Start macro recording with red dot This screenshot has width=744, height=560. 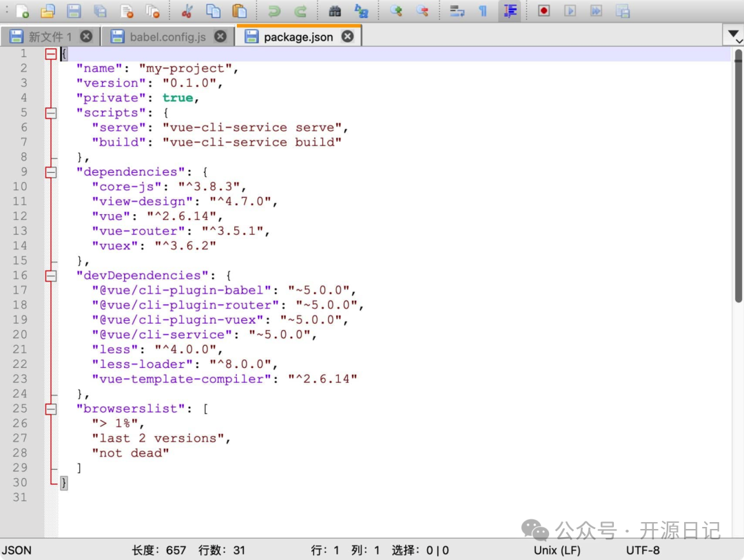point(544,10)
